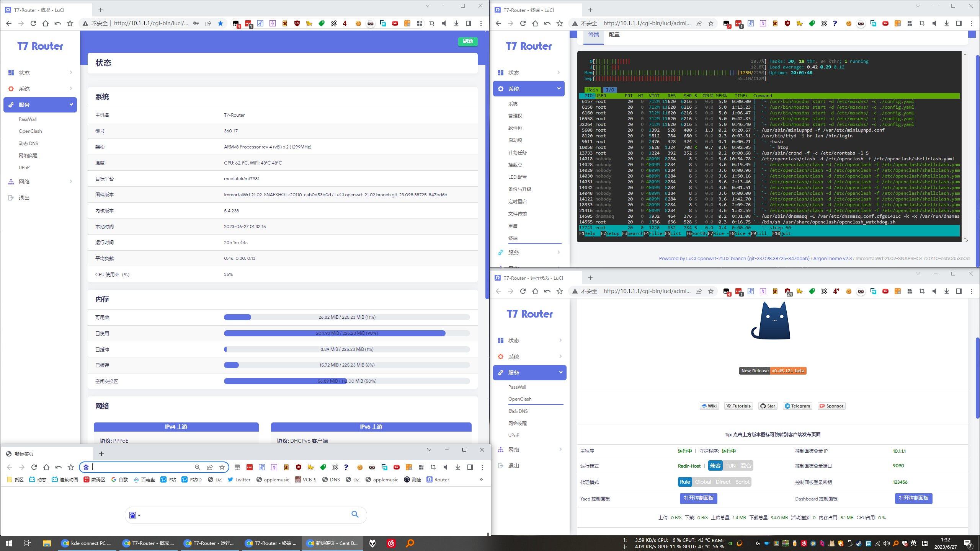Collapse 服务 menu in OpenClash window sidebar
This screenshot has height=551, width=980.
tap(529, 373)
